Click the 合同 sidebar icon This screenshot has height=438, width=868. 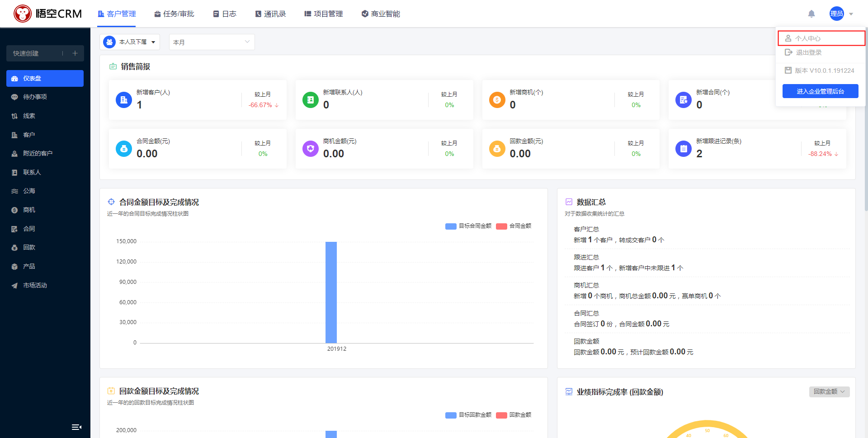(x=14, y=229)
